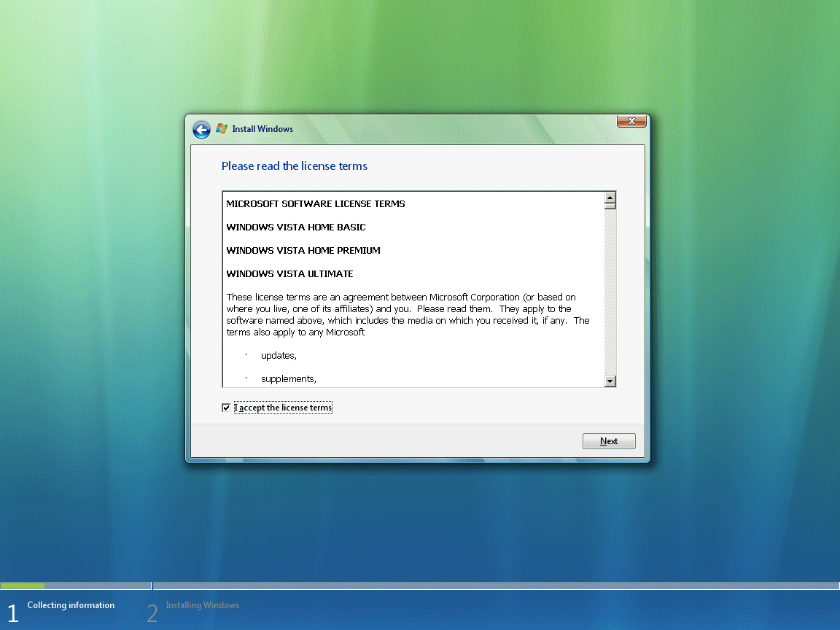
Task: Click the "Please read the license terms" heading
Action: point(295,166)
